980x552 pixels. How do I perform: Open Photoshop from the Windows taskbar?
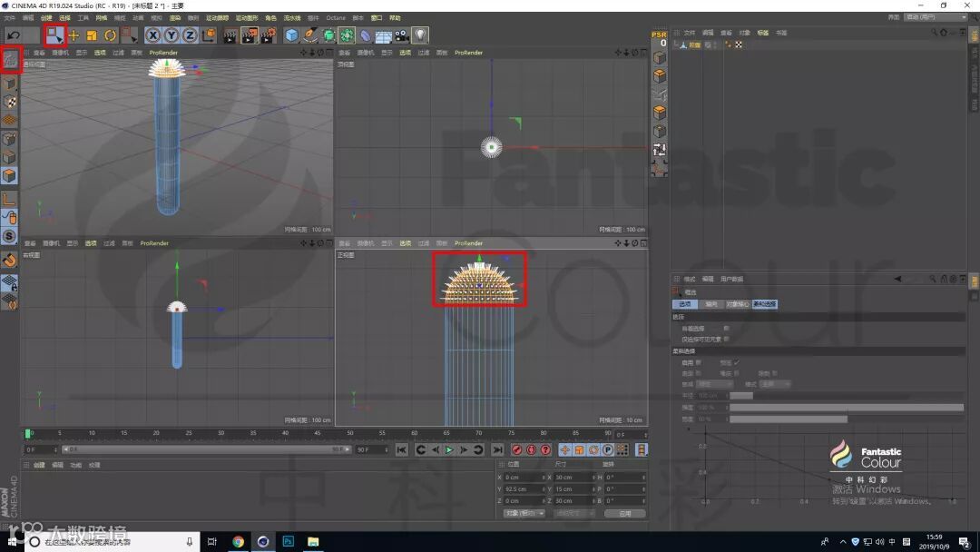[x=287, y=542]
